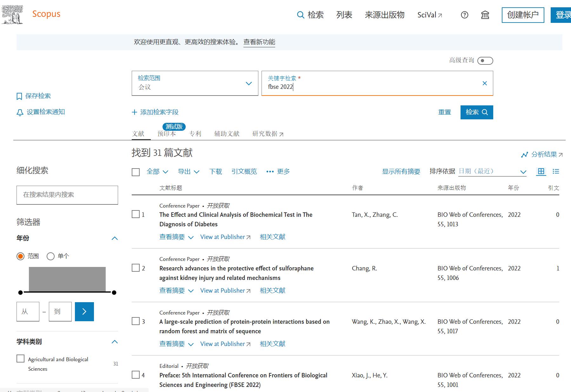Switch to list view icon
Image resolution: width=571 pixels, height=392 pixels.
coord(556,171)
